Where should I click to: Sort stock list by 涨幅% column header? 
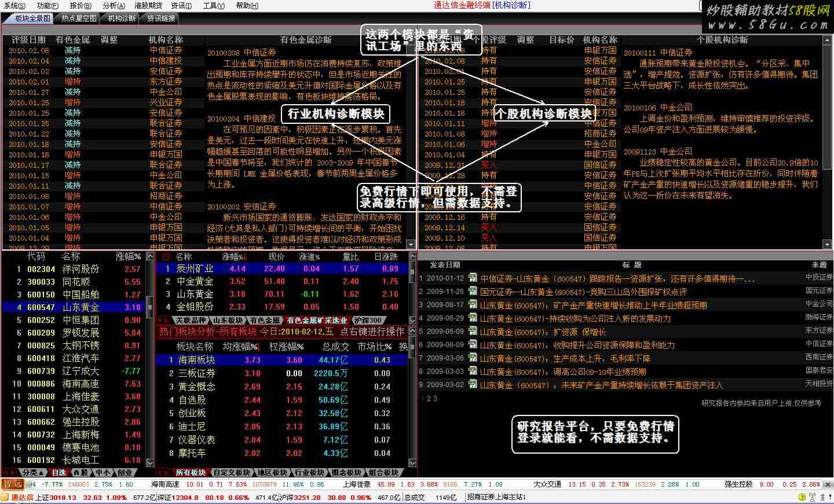pos(128,256)
